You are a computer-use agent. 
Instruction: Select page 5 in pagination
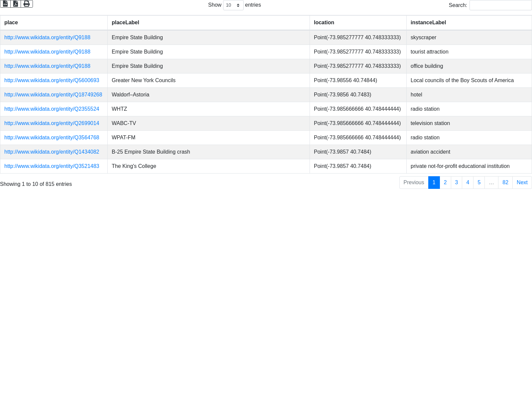pyautogui.click(x=479, y=183)
